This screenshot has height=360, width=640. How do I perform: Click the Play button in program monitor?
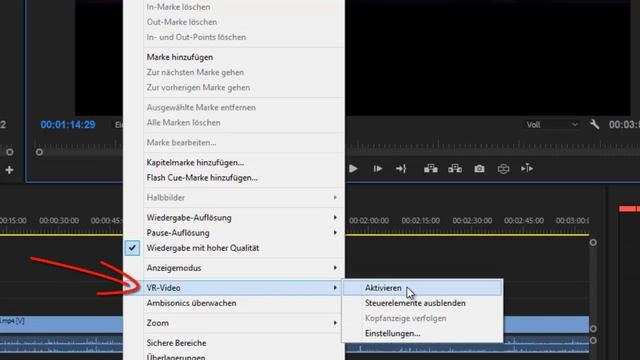click(x=353, y=169)
